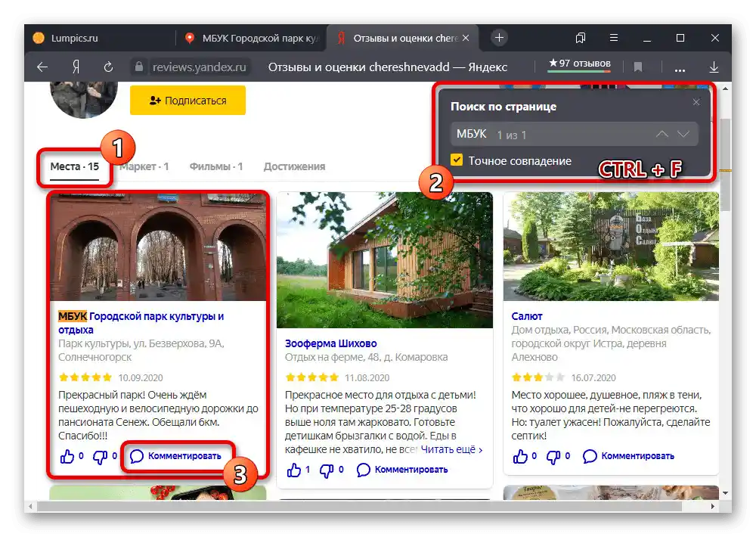Viewport: 756px width, 537px height.
Task: Open the Салют resort photo
Action: pos(611,247)
